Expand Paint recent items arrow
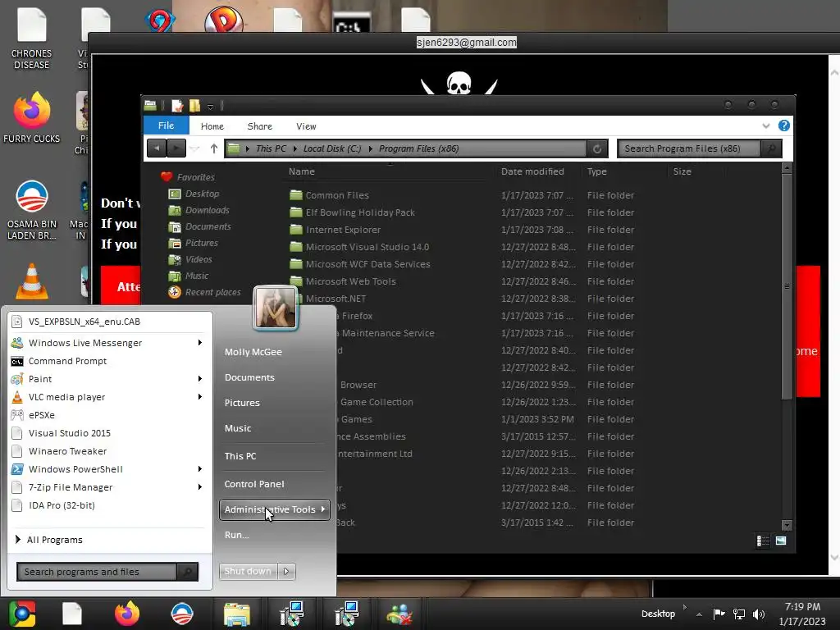This screenshot has width=840, height=630. (x=200, y=379)
